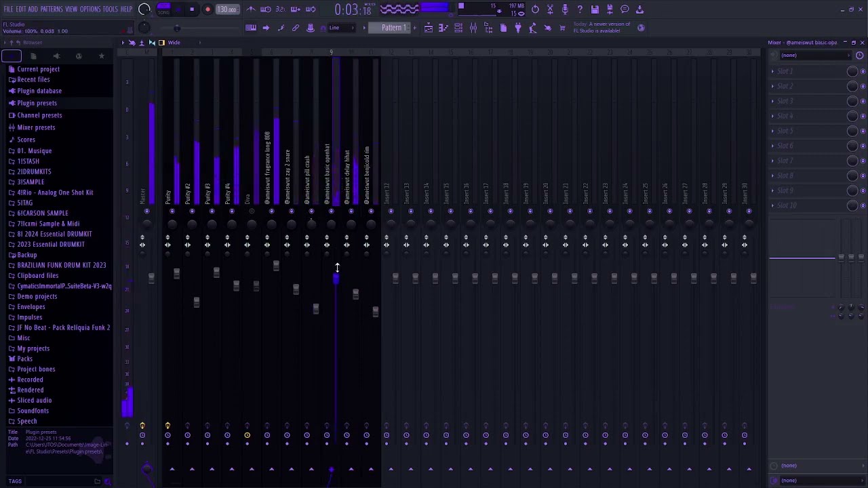Toggle the countdown before recording icon
Screen dimensions: 868x488
pyautogui.click(x=281, y=9)
